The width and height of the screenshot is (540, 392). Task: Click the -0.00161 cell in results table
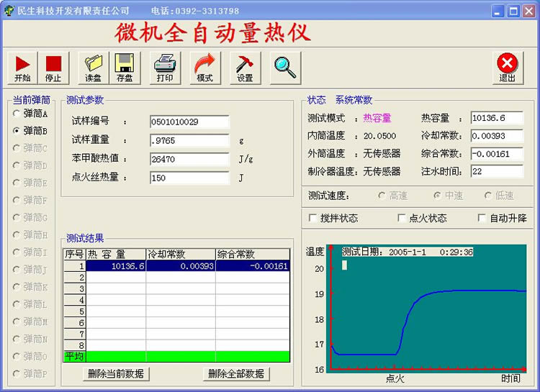[253, 265]
